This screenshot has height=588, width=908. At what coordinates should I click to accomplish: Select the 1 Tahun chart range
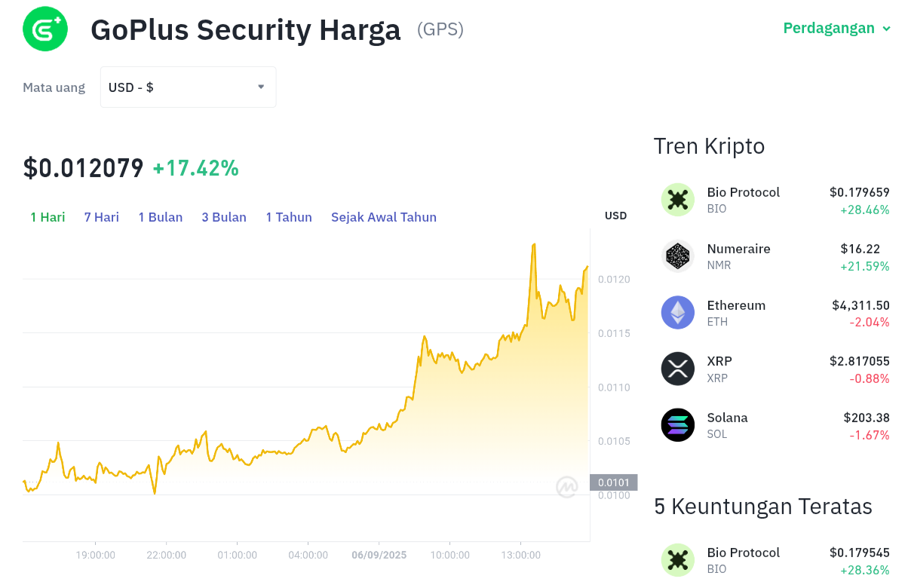tap(289, 217)
